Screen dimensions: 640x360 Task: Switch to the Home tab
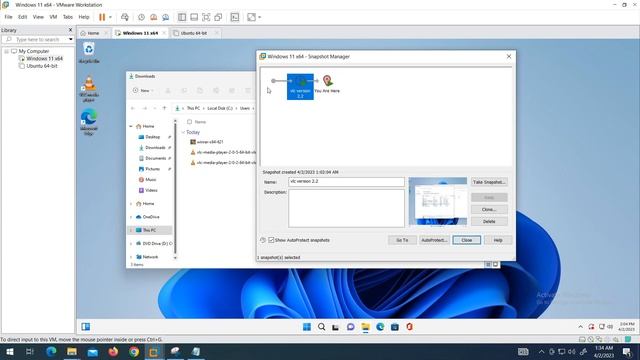tap(93, 33)
